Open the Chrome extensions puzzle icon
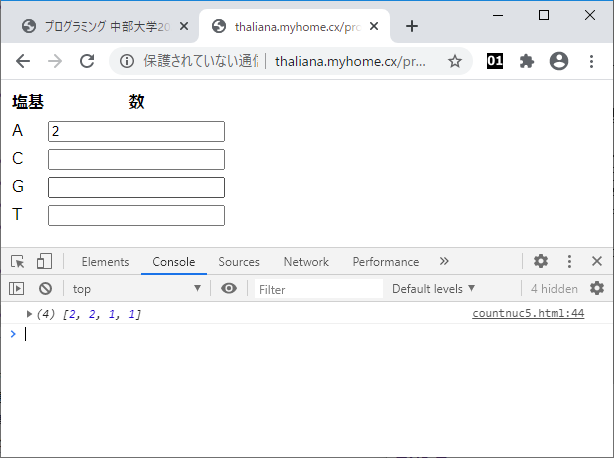Screen dimensions: 614x458 click(x=526, y=61)
